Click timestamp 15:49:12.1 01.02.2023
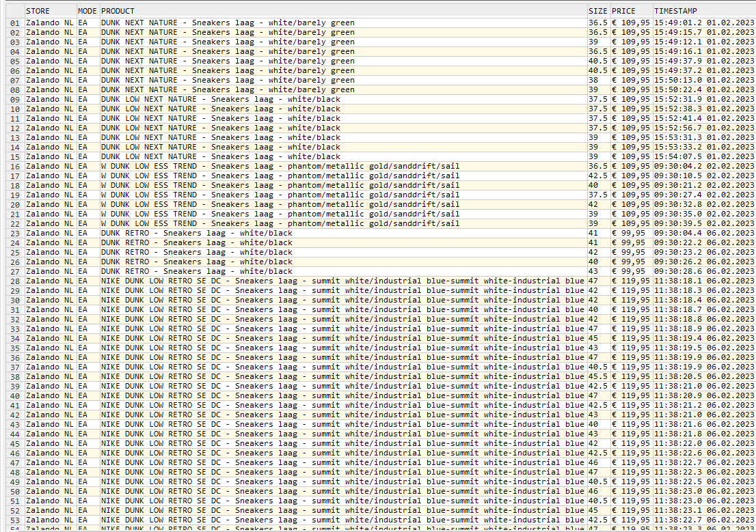This screenshot has height=532, width=756. tap(704, 42)
